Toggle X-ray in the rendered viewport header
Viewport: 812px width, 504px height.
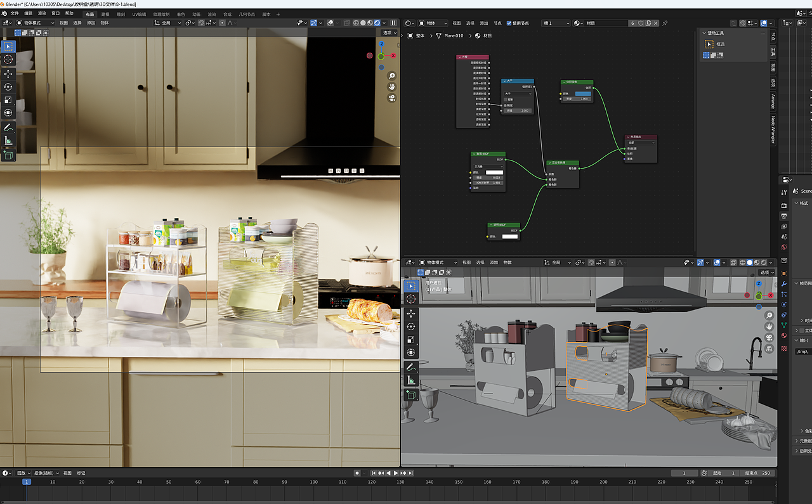347,23
